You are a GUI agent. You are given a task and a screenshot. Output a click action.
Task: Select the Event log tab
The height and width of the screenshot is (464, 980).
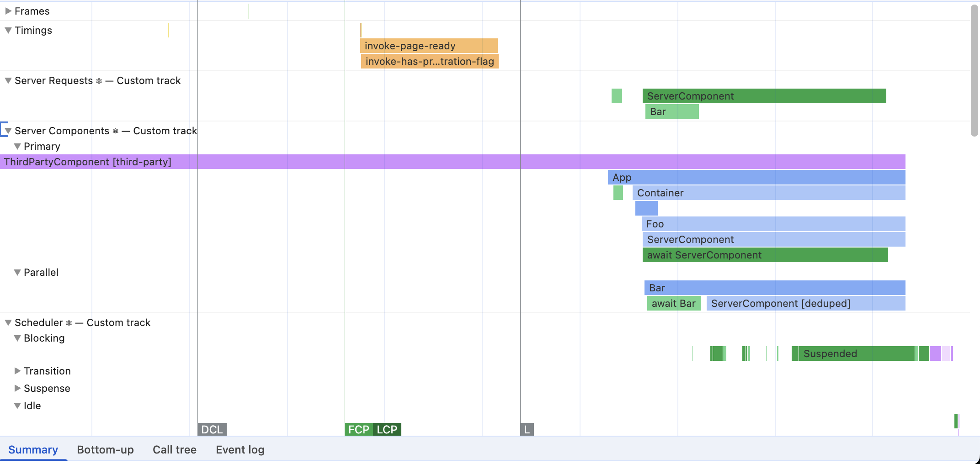[x=240, y=450]
